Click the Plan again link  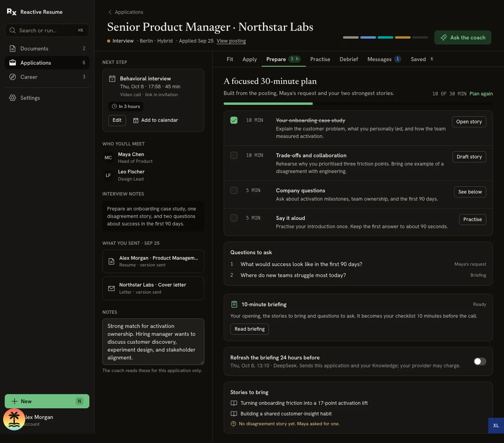481,94
